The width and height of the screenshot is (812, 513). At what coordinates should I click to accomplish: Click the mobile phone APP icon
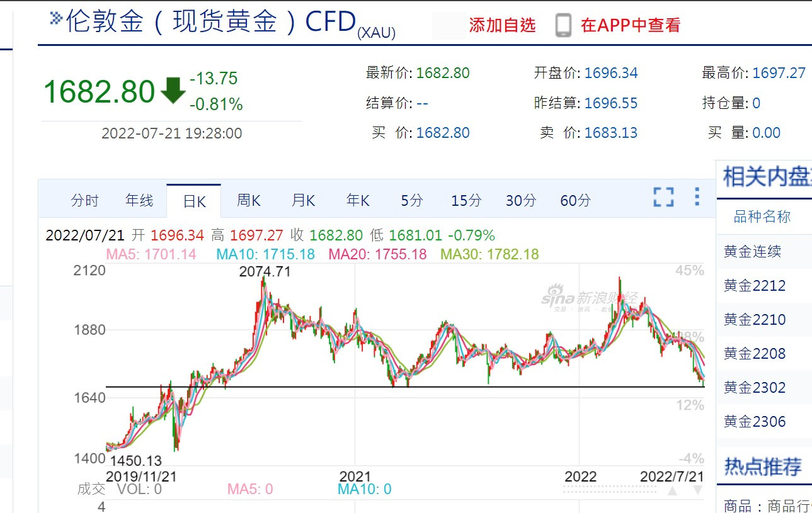pos(563,25)
